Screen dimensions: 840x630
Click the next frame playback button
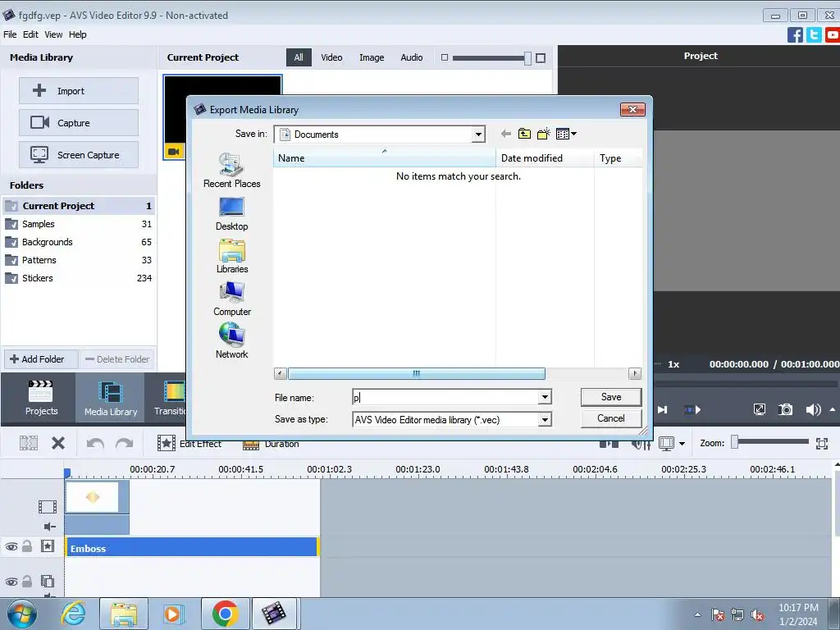tap(663, 410)
